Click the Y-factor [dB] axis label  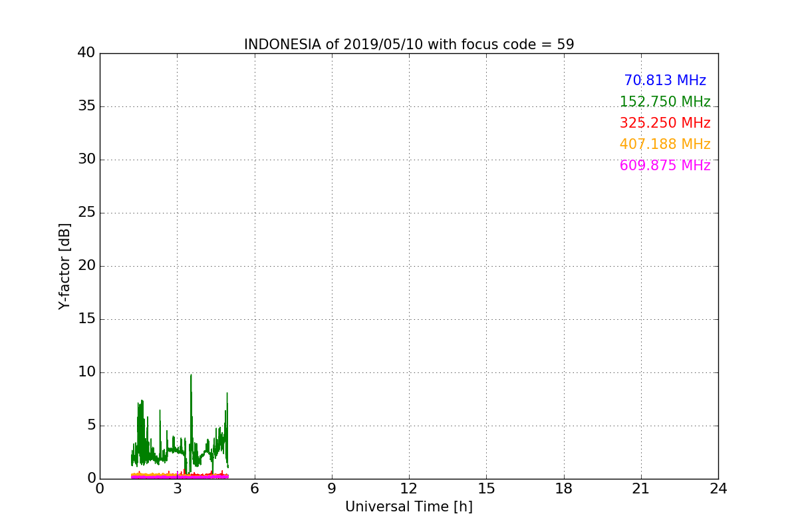(x=65, y=266)
